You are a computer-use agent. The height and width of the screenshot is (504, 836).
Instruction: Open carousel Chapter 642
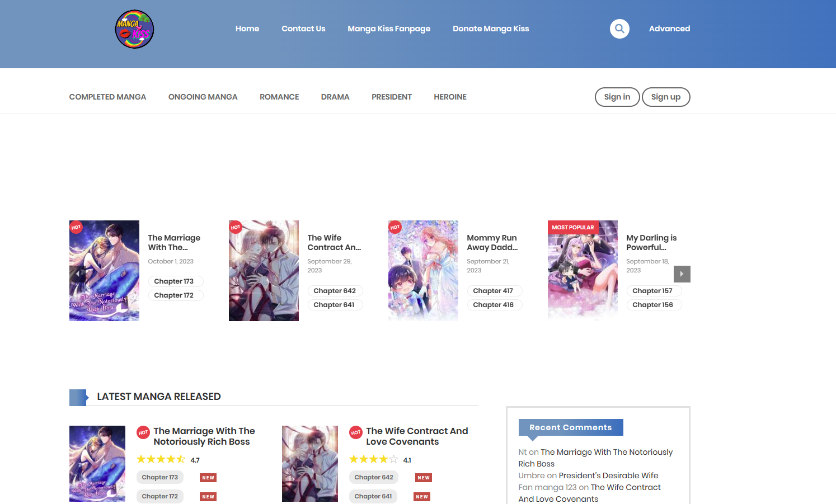coord(335,291)
